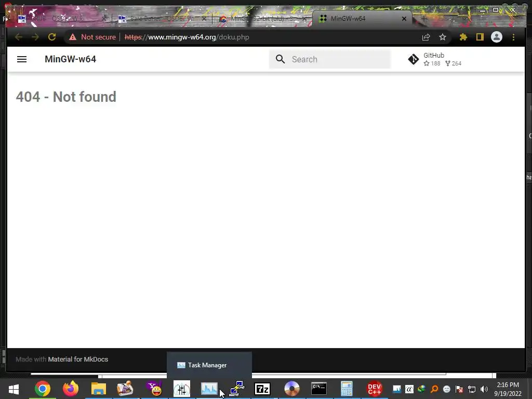This screenshot has width=532, height=399.
Task: Switch to the Bare Bones OSDev Wiki tab
Action: click(162, 19)
